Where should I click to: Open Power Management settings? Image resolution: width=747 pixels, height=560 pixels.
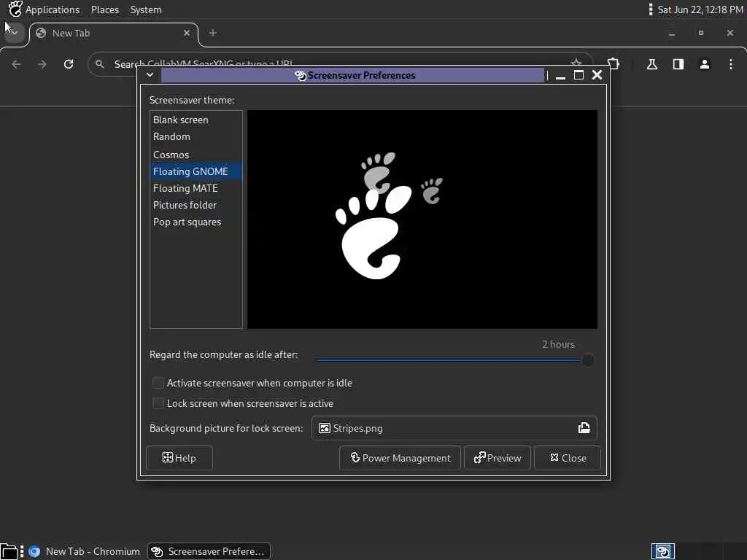coord(400,458)
